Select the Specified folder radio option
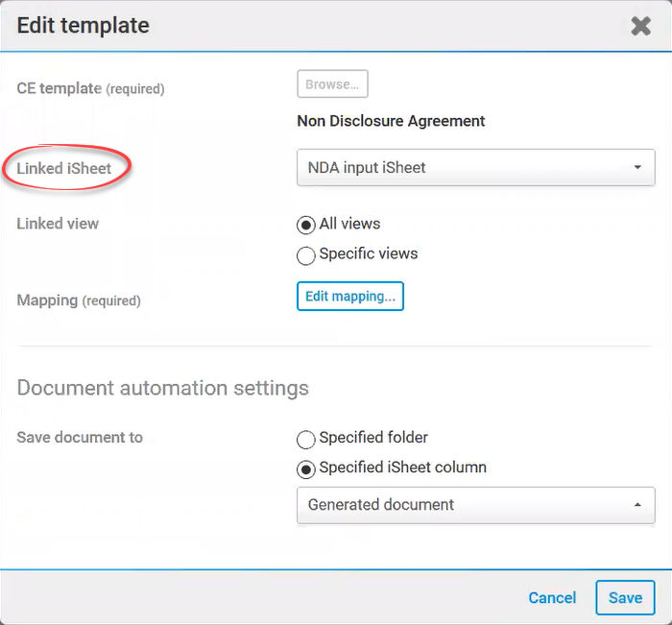 click(306, 439)
